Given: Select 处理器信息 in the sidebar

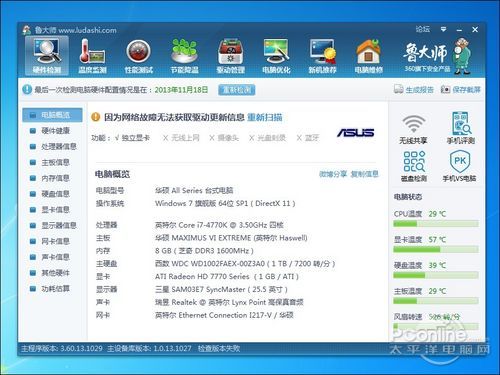Looking at the screenshot, I should [52, 146].
